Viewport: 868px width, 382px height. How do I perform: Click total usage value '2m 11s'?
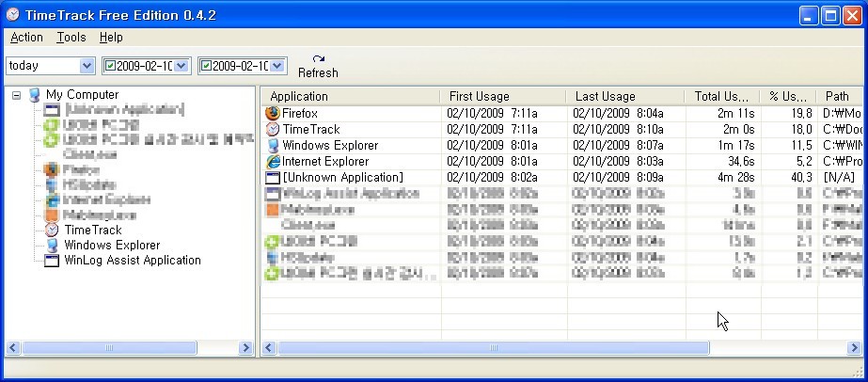pyautogui.click(x=735, y=114)
